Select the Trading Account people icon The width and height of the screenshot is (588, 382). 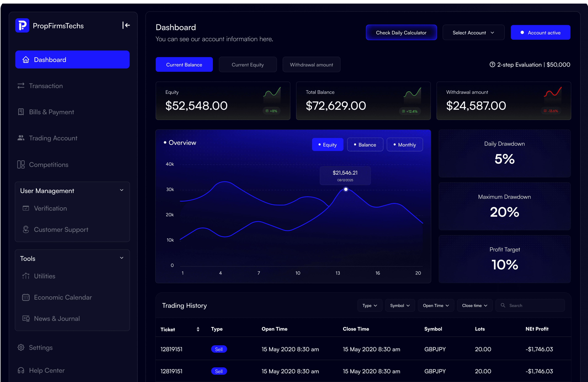click(21, 138)
